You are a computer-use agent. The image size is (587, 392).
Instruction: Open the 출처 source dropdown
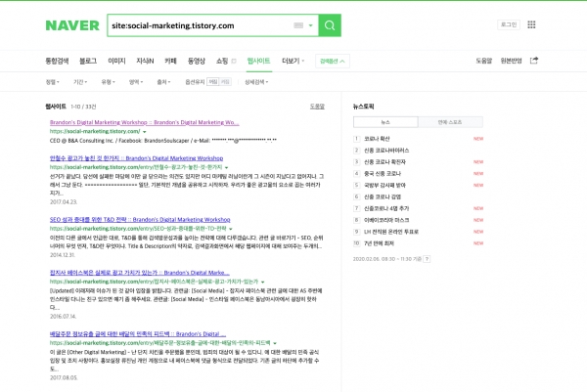(x=163, y=82)
